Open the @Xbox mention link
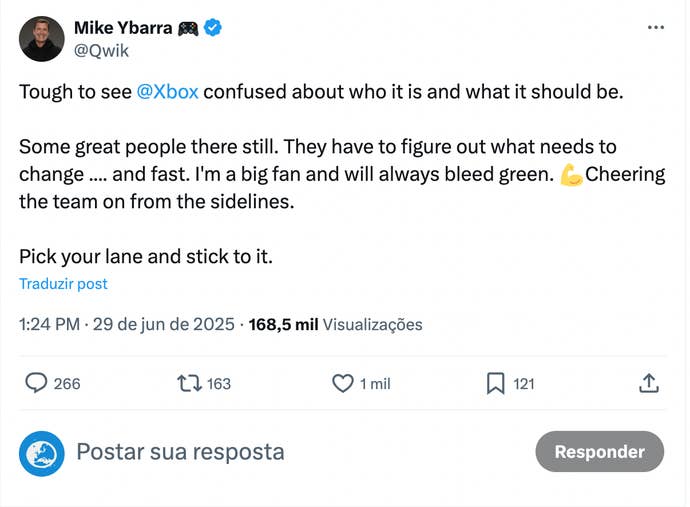690x507 pixels. click(167, 91)
